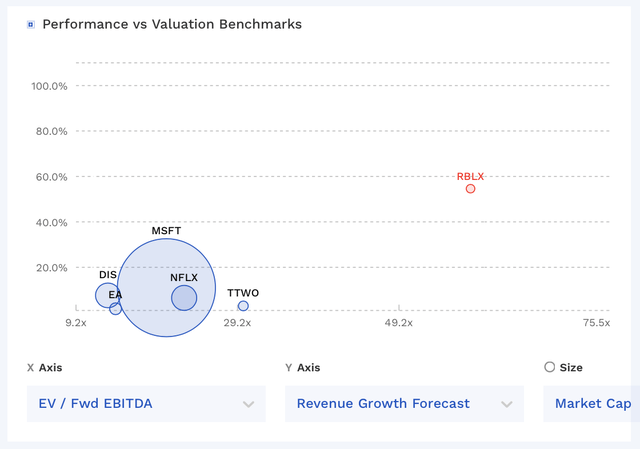
Task: Click the small TTWO bubble
Action: [243, 306]
